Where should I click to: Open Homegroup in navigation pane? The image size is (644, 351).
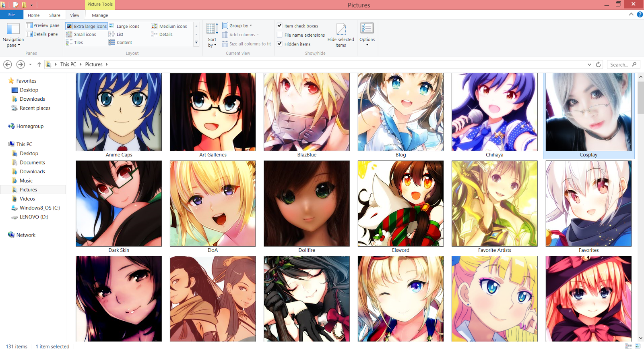pyautogui.click(x=26, y=126)
